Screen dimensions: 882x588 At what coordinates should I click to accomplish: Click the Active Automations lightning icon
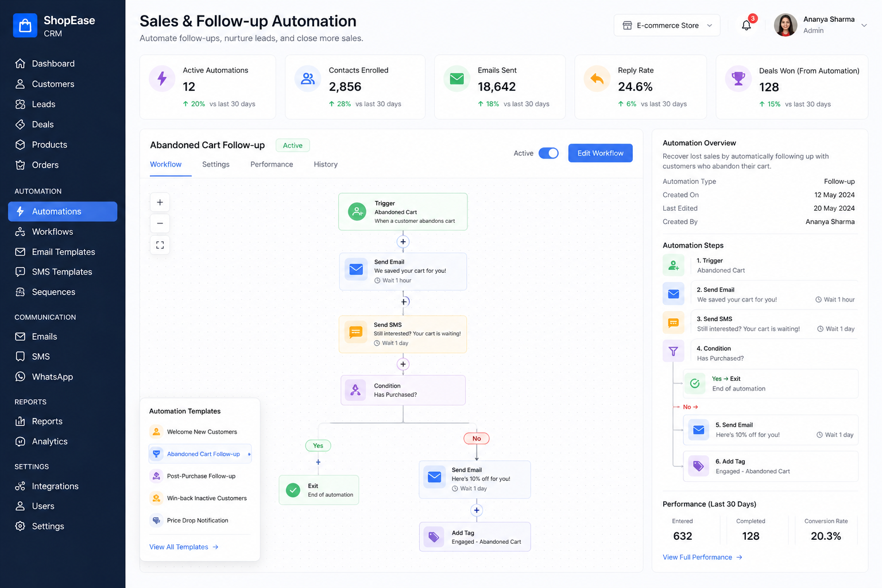click(x=162, y=78)
